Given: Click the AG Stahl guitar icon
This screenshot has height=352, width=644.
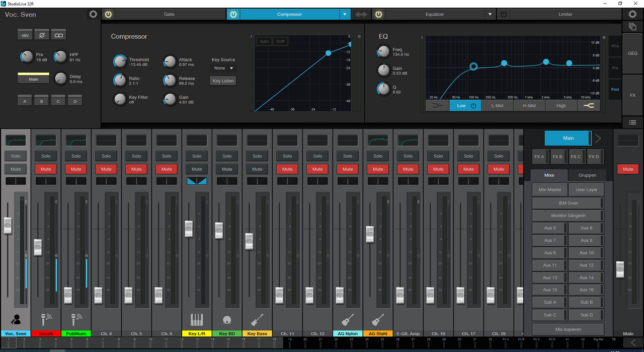Looking at the screenshot, I should click(x=378, y=319).
